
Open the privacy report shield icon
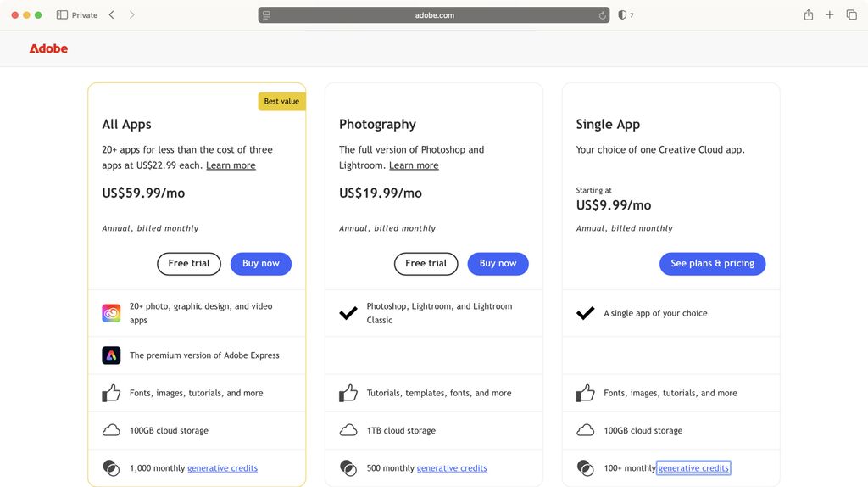pyautogui.click(x=622, y=15)
